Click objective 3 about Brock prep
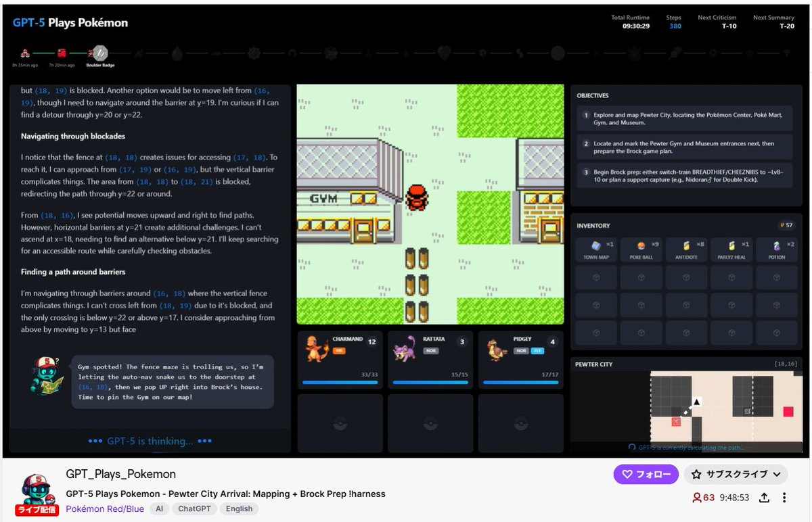 [685, 176]
